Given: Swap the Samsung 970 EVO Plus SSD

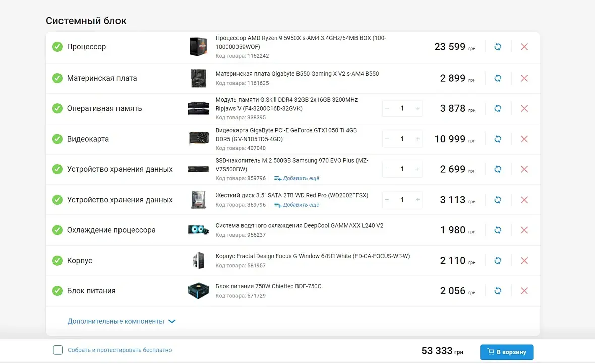Looking at the screenshot, I should point(498,169).
